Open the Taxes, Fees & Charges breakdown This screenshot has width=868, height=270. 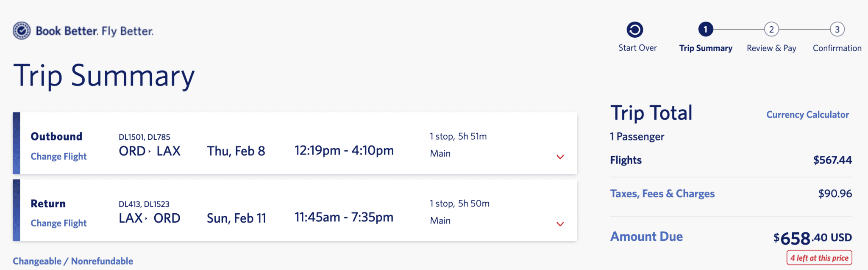coord(662,193)
